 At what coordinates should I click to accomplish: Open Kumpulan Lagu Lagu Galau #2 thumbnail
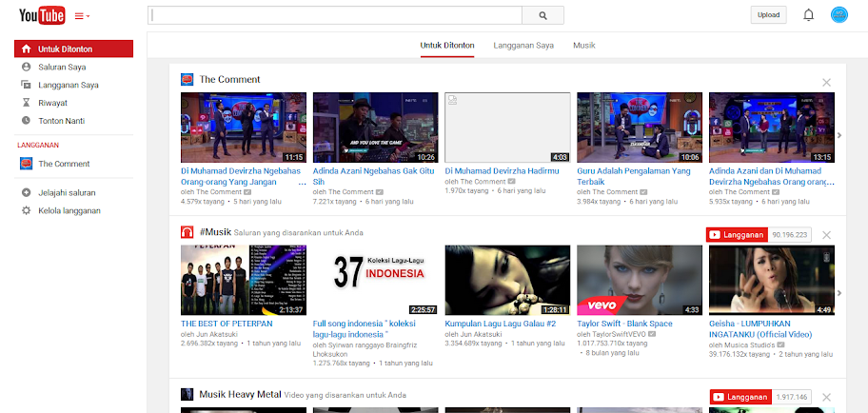[x=507, y=280]
